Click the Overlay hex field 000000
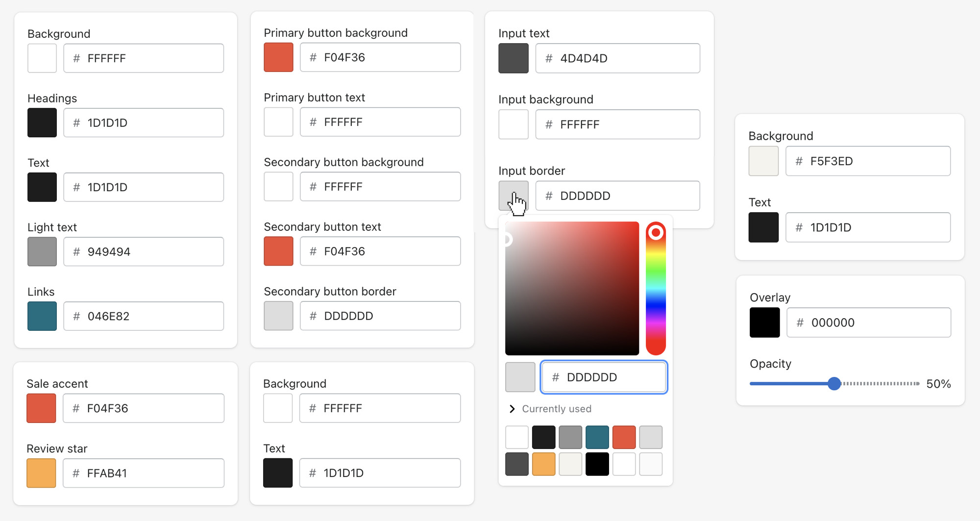The width and height of the screenshot is (980, 521). [x=869, y=323]
